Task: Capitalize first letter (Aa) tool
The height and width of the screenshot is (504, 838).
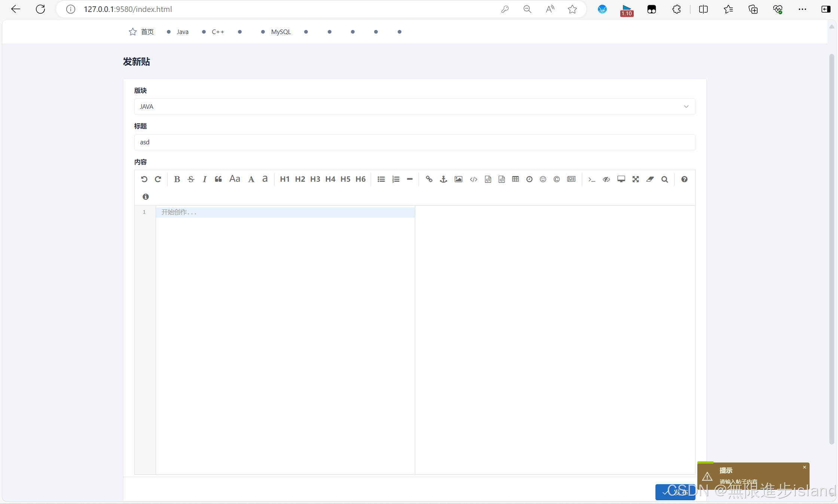Action: tap(235, 179)
